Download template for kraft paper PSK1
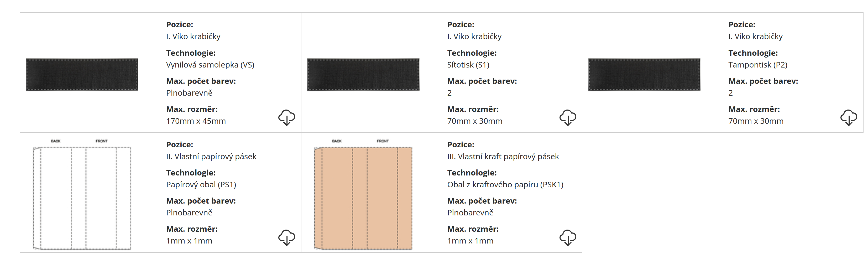 pos(568,238)
